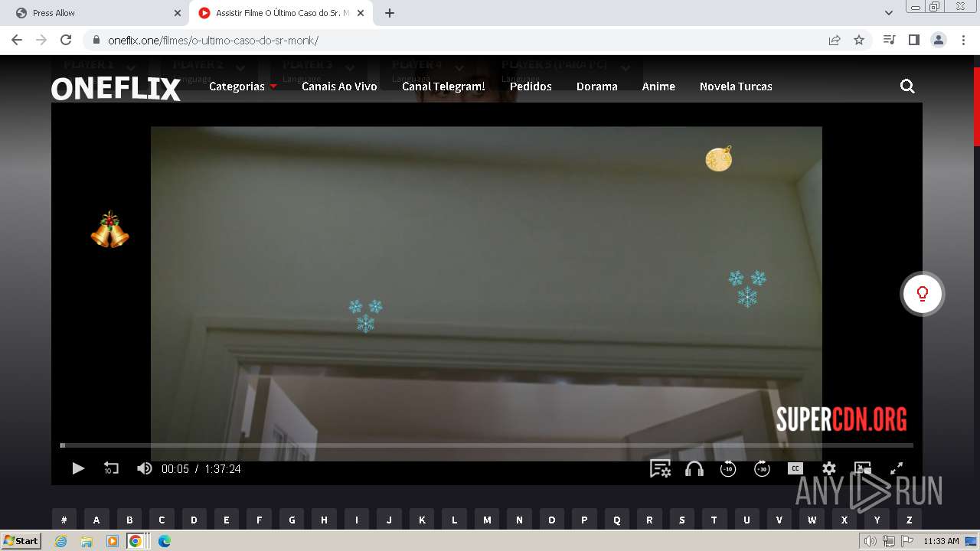Open Canais Ao Vivo
Image resolution: width=980 pixels, height=551 pixels.
(x=339, y=86)
